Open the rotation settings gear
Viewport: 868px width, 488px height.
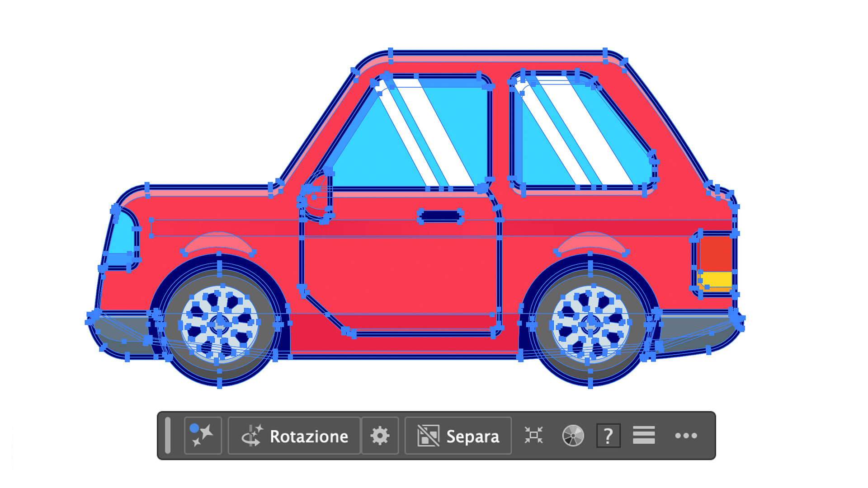click(x=380, y=436)
